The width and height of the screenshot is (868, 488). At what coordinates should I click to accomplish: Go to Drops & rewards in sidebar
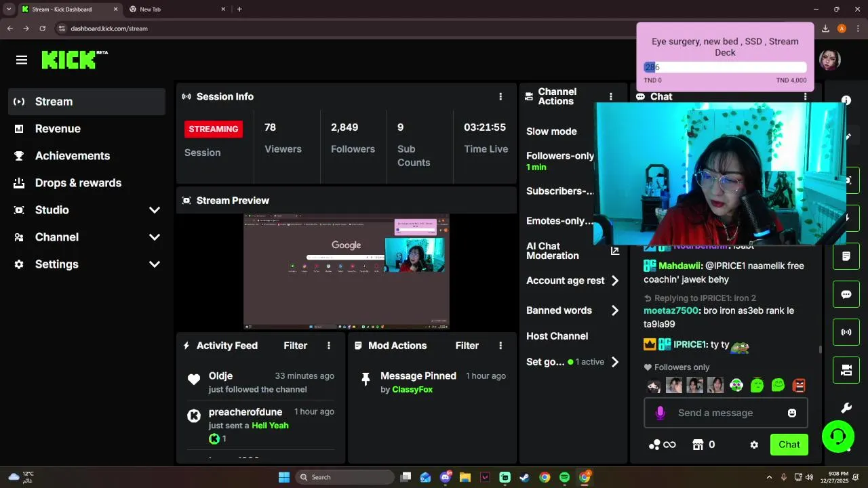(x=87, y=183)
